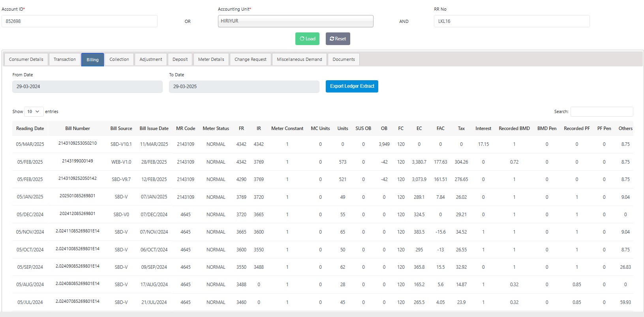The width and height of the screenshot is (644, 317).
Task: Select reading date 05/JUL/2024 cell
Action: tap(30, 302)
